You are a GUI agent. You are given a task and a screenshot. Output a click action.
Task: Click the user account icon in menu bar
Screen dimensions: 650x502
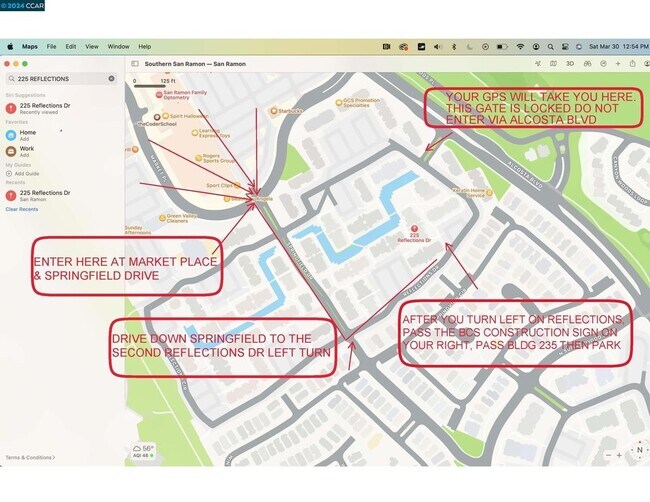pyautogui.click(x=536, y=47)
